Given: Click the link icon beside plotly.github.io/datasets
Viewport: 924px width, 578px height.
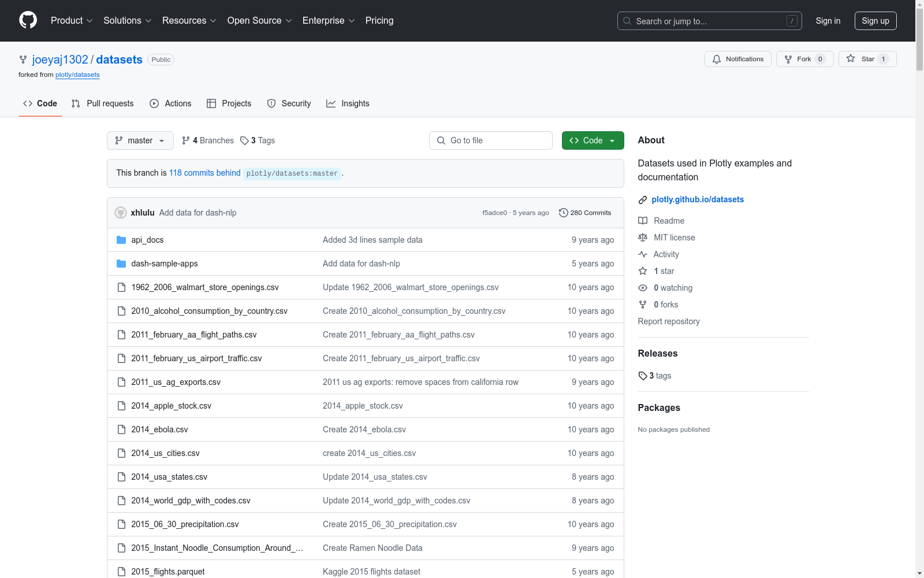Looking at the screenshot, I should tap(643, 200).
